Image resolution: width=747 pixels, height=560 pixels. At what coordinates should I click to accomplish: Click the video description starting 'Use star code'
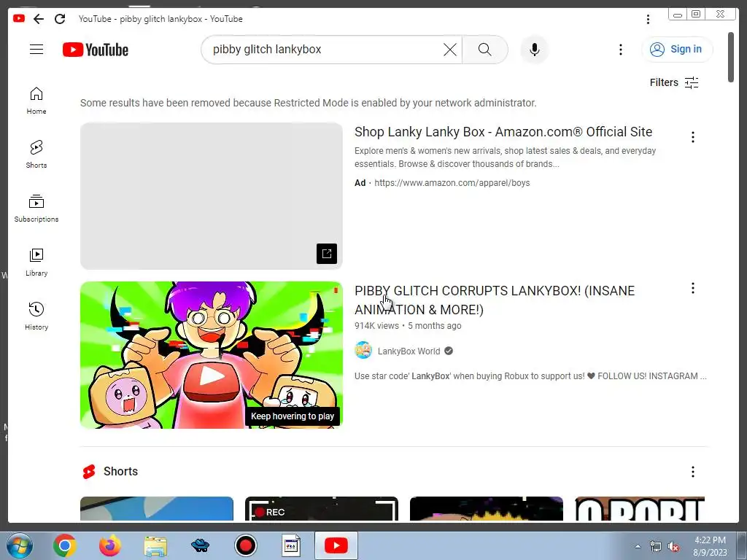530,376
